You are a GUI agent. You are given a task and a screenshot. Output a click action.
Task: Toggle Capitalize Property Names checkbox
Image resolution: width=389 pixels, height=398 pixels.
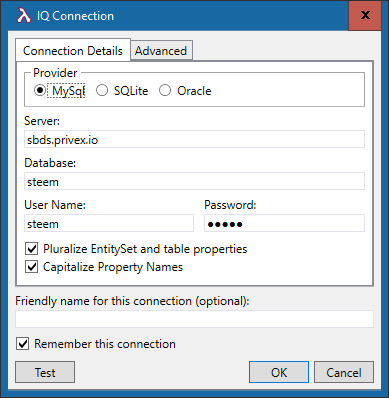32,267
